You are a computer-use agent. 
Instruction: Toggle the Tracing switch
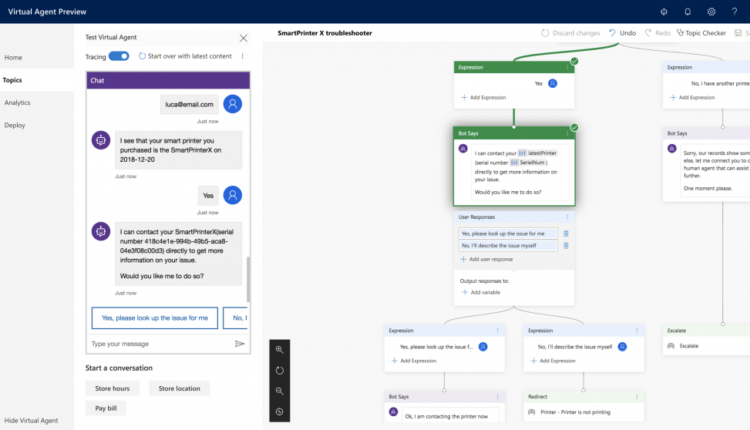[x=119, y=56]
